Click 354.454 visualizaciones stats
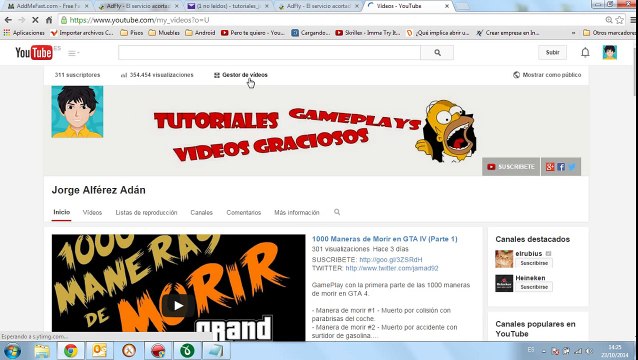 [x=157, y=75]
